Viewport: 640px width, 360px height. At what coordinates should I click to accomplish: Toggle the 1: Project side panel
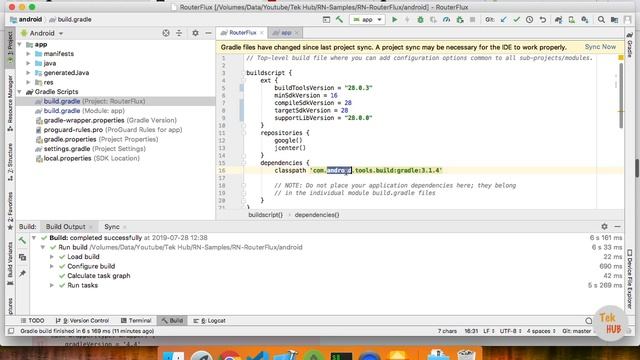(x=10, y=47)
